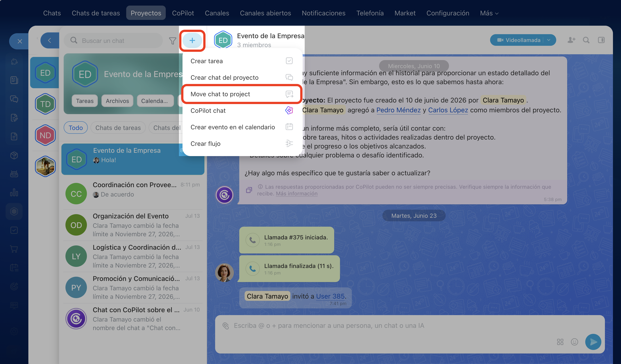Select the cyclist photo project avatar
The width and height of the screenshot is (621, 364).
(45, 167)
